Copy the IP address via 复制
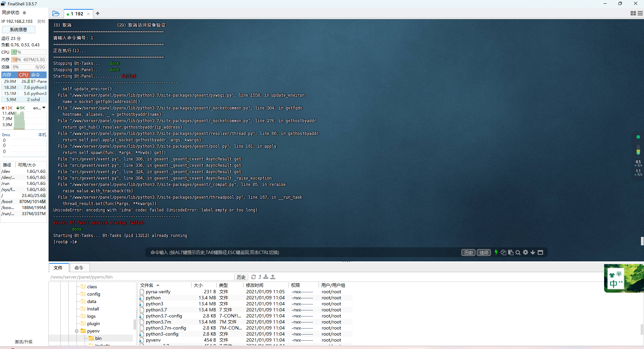 point(41,21)
